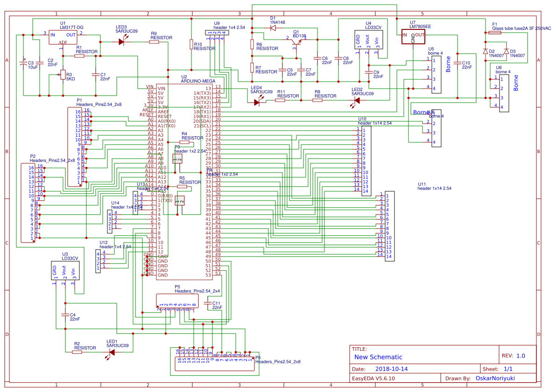Click resistor R11 symbol
The height and width of the screenshot is (392, 556).
click(280, 100)
